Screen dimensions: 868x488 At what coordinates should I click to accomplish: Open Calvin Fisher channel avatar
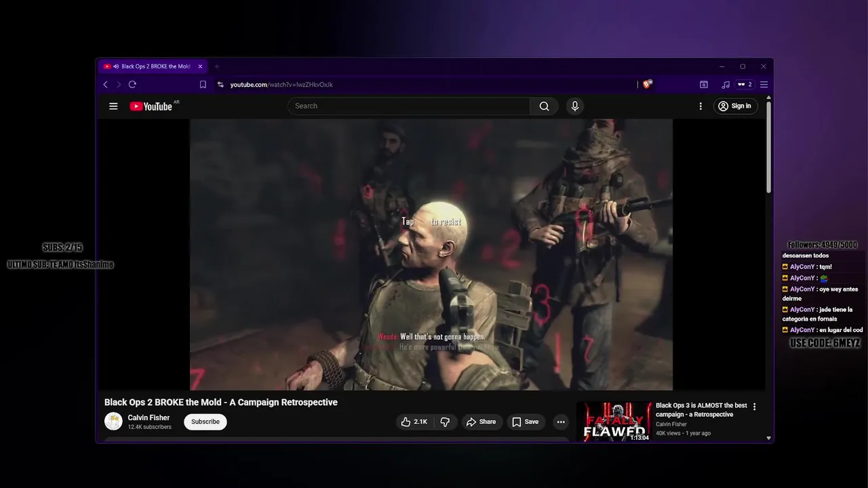[113, 422]
